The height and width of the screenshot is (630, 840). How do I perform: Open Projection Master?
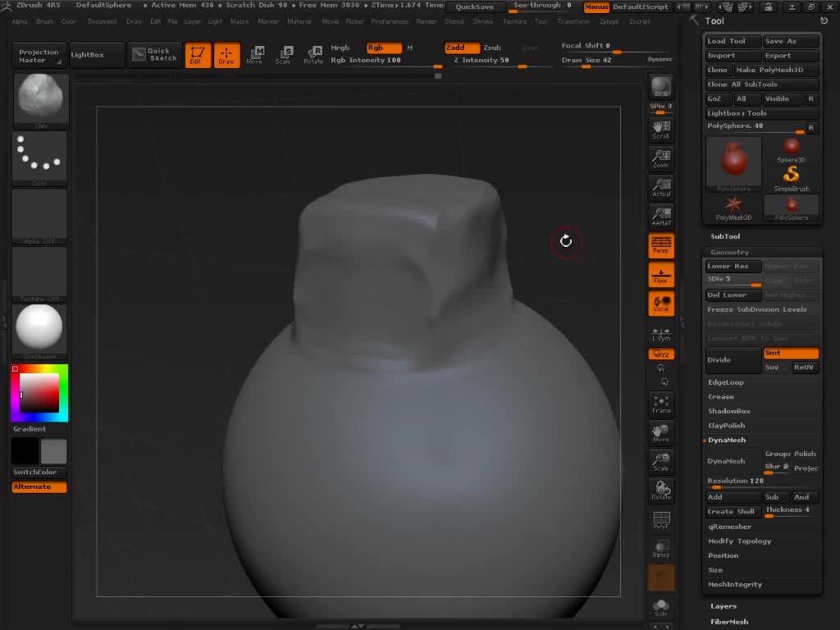point(39,56)
